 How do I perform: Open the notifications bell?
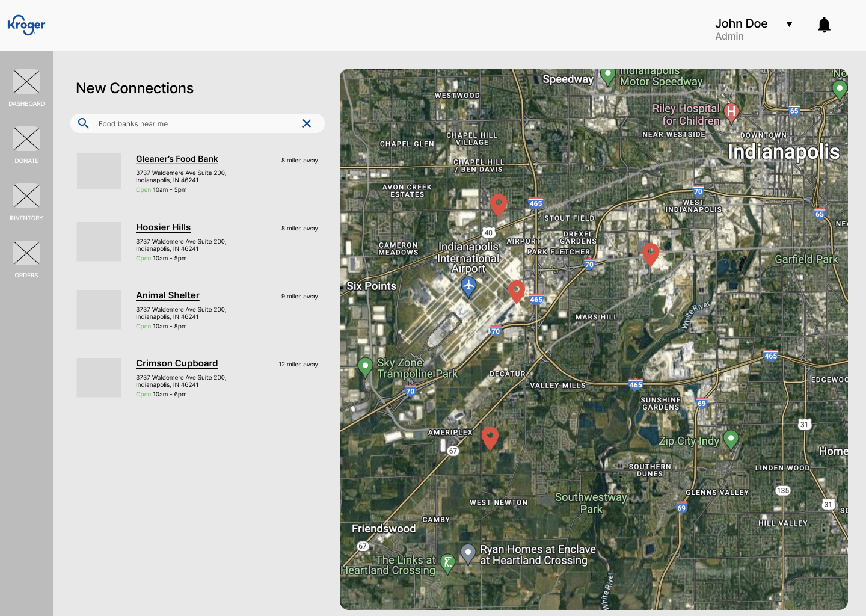[x=824, y=25]
